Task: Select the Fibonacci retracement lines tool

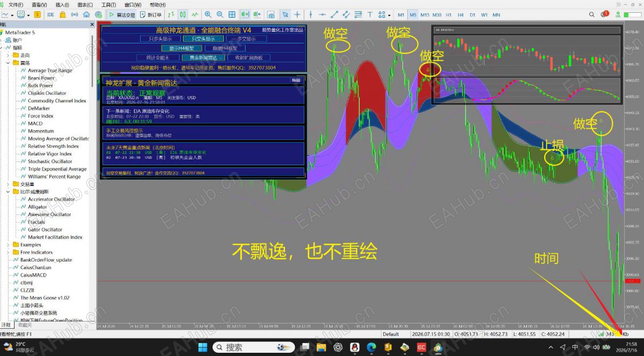Action: click(358, 14)
